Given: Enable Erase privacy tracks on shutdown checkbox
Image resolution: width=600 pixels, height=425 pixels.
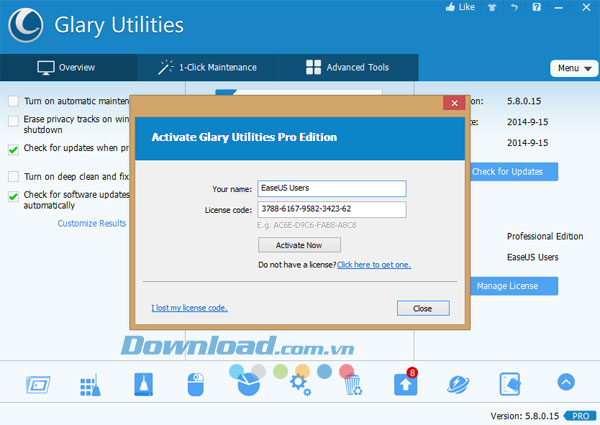Looking at the screenshot, I should pos(13,121).
